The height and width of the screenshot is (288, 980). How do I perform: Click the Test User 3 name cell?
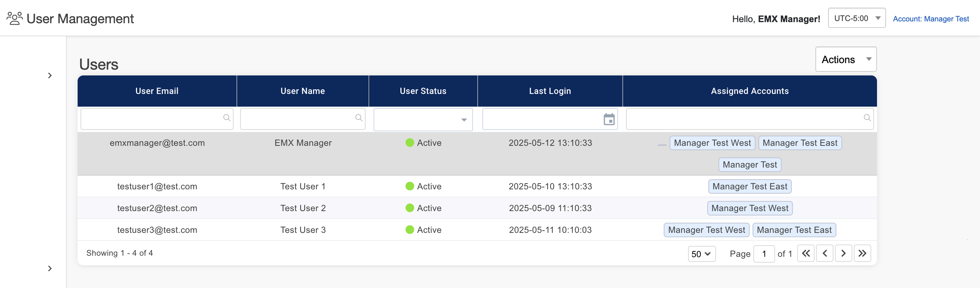coord(303,230)
